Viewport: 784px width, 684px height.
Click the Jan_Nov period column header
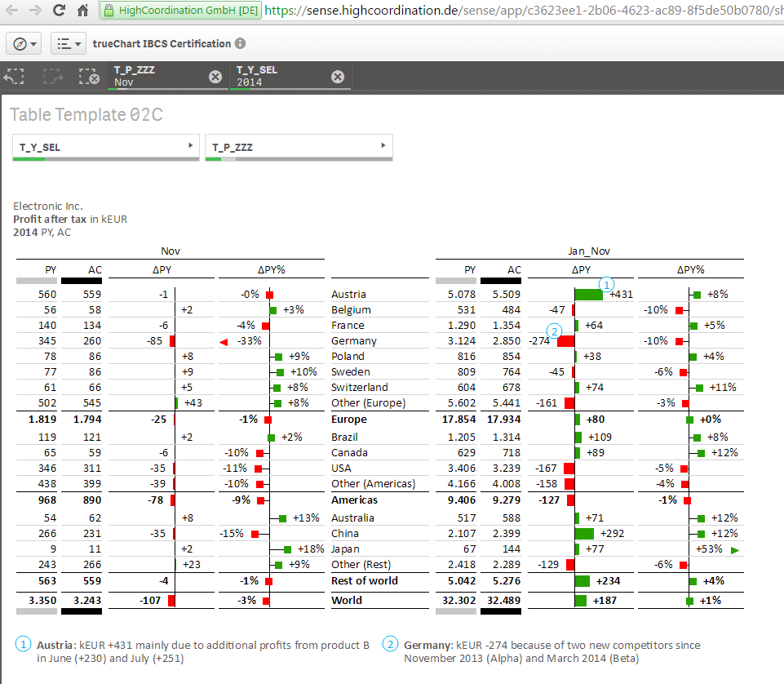(x=589, y=251)
